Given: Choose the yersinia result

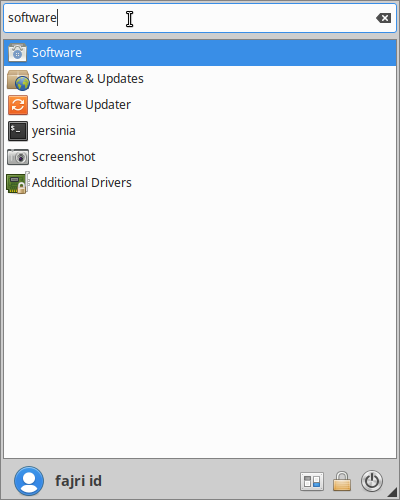Looking at the screenshot, I should pos(200,131).
